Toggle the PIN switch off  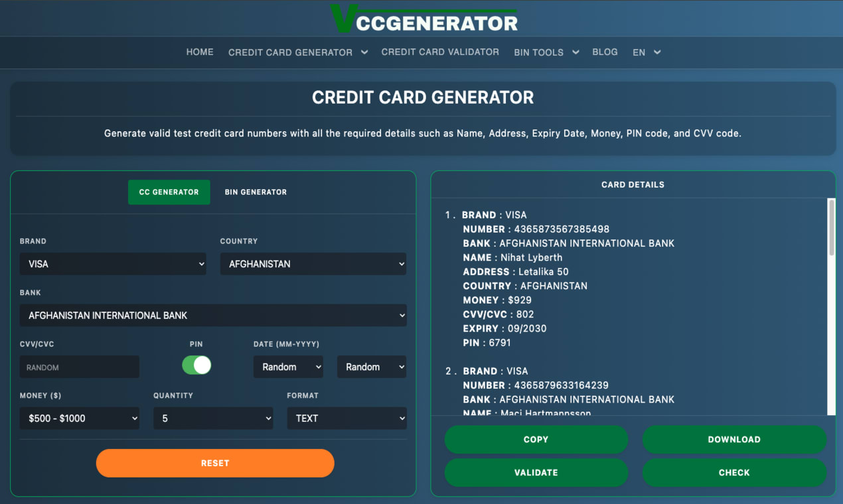click(x=196, y=365)
